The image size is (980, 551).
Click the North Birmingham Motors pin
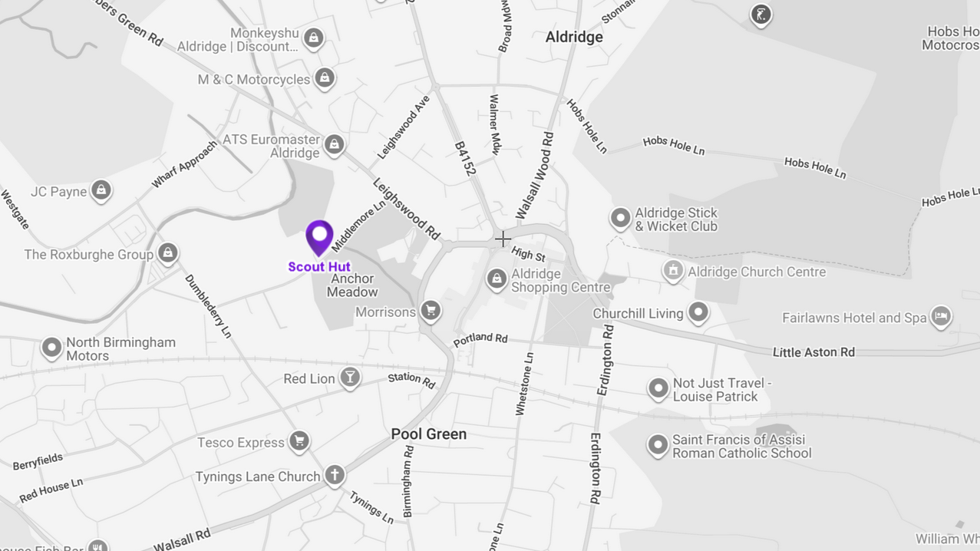(x=51, y=348)
